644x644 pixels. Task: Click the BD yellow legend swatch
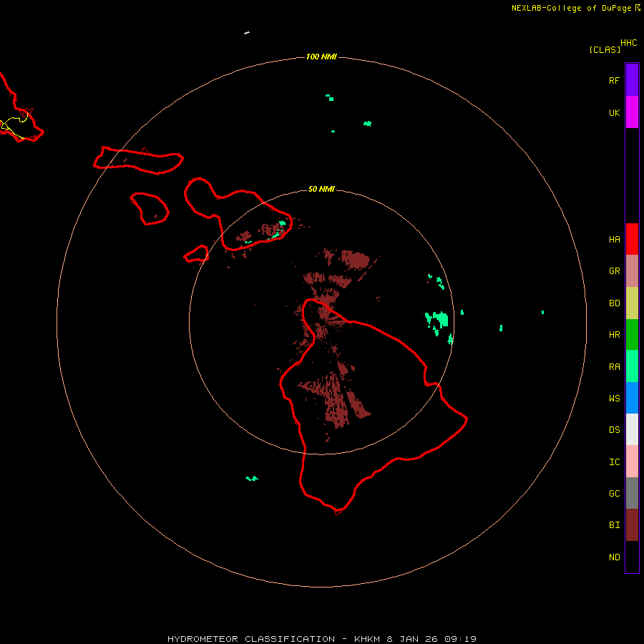[x=632, y=303]
